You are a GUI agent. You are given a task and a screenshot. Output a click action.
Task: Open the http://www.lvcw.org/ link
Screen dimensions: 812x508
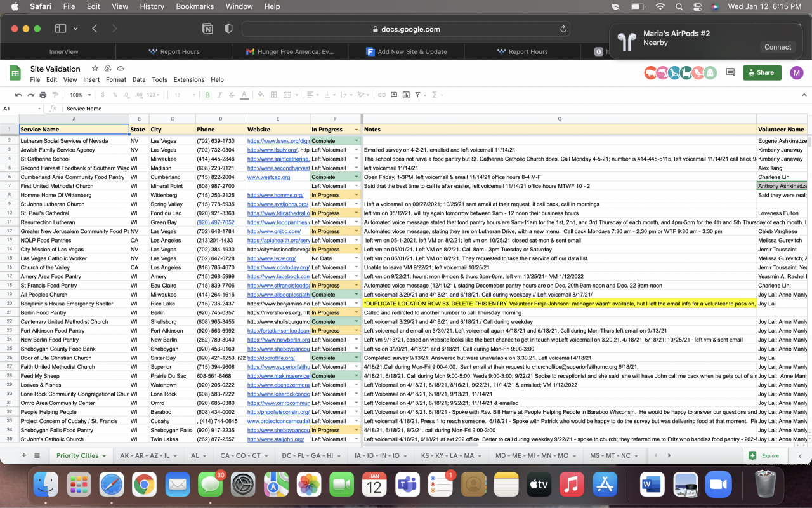(x=272, y=258)
